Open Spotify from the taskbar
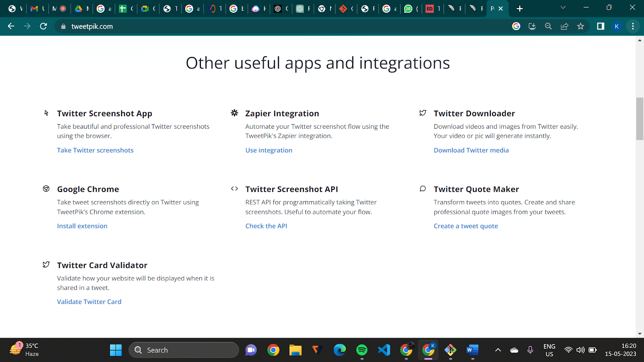644x362 pixels. pyautogui.click(x=362, y=350)
